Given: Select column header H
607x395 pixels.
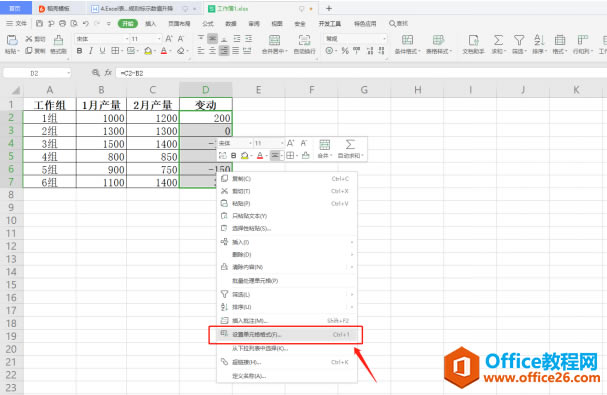Looking at the screenshot, I should (x=417, y=90).
